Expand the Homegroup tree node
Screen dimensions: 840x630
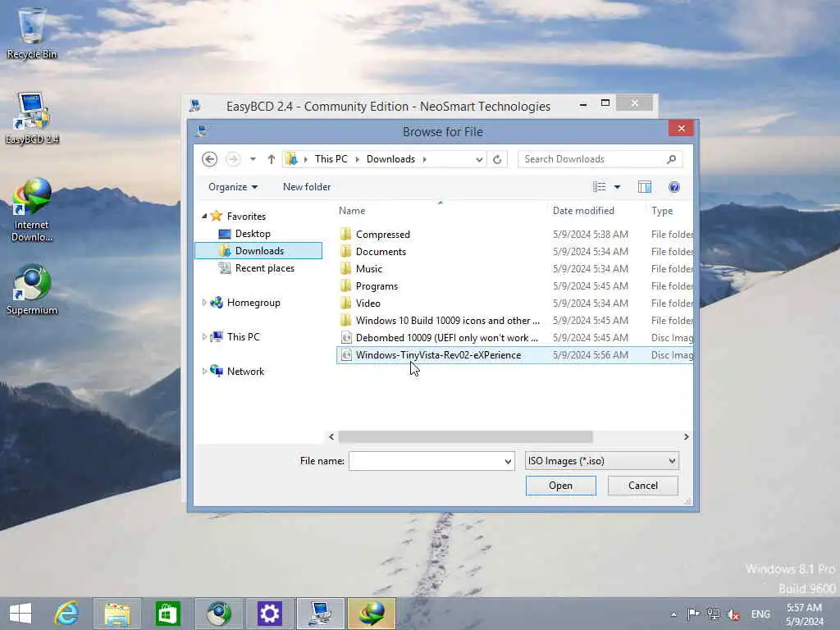[204, 303]
